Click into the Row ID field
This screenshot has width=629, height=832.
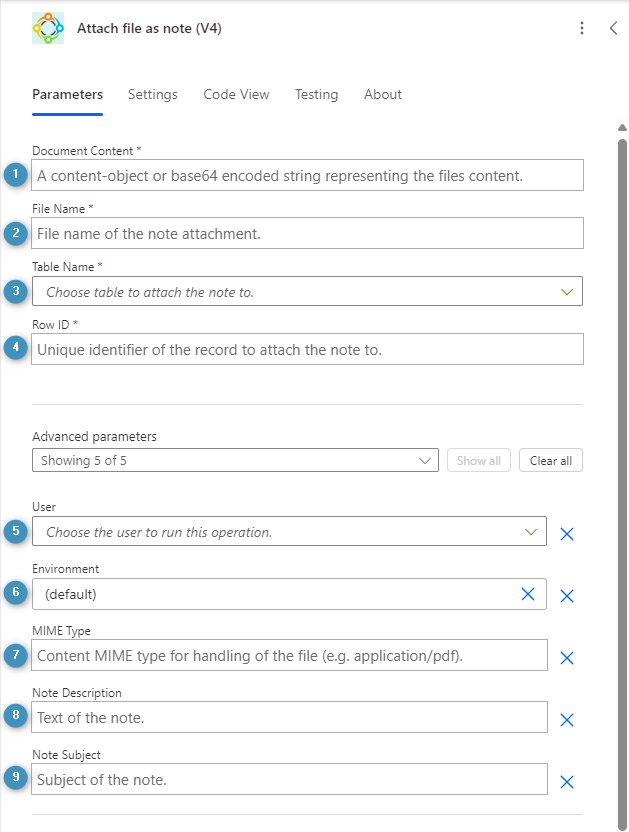tap(307, 350)
